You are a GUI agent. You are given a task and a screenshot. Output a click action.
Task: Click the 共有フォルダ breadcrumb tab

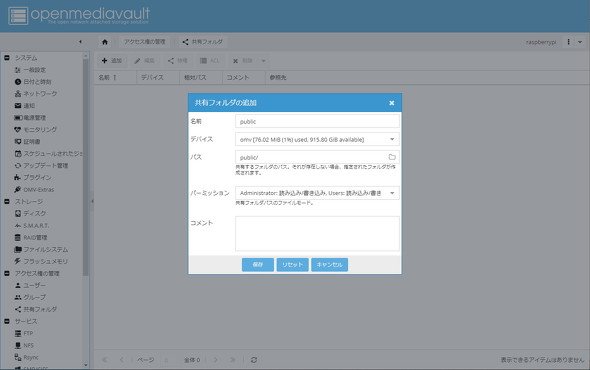coord(202,42)
